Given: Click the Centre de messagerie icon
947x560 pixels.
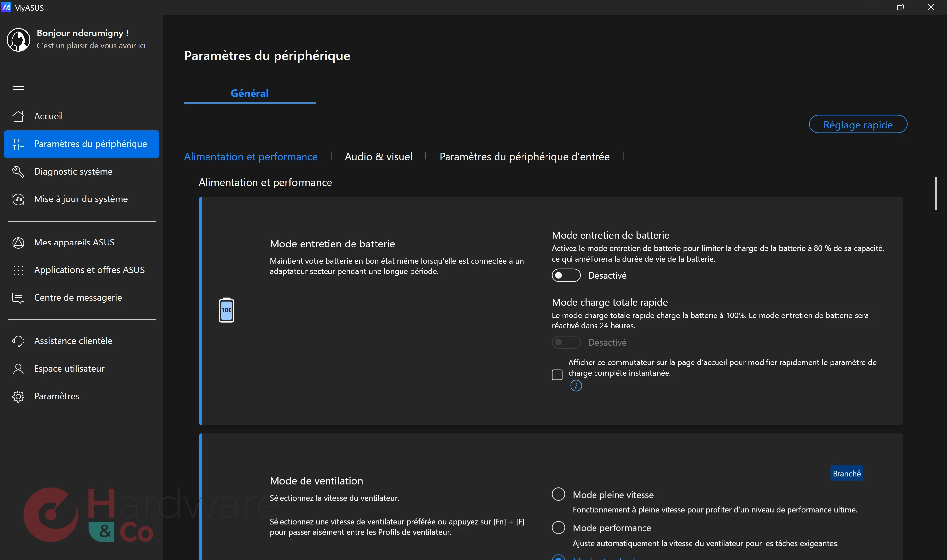Looking at the screenshot, I should click(x=18, y=298).
